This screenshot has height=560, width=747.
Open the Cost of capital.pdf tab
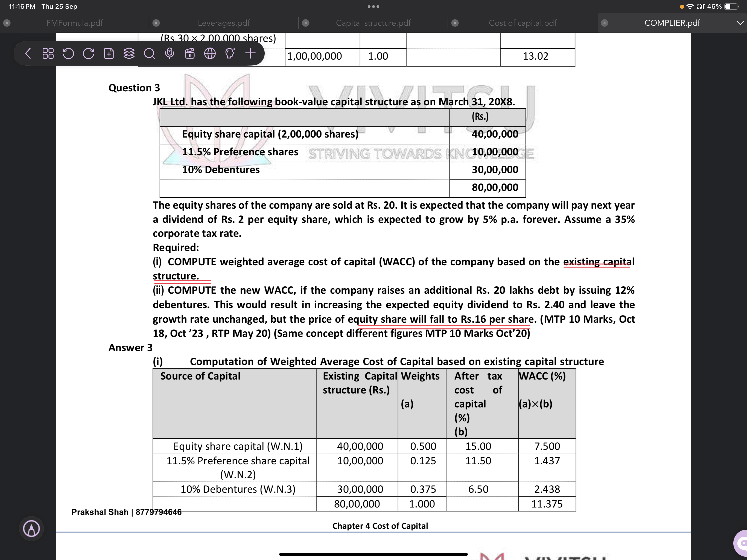coord(523,23)
